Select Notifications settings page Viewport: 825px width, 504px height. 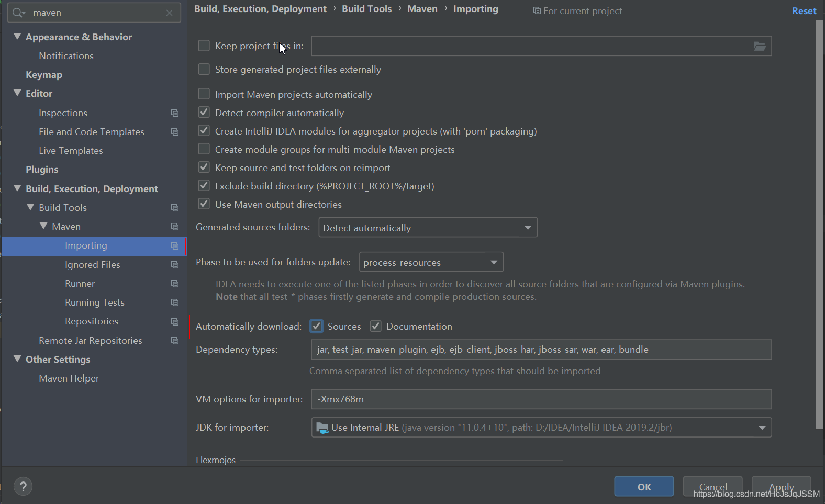click(x=66, y=56)
